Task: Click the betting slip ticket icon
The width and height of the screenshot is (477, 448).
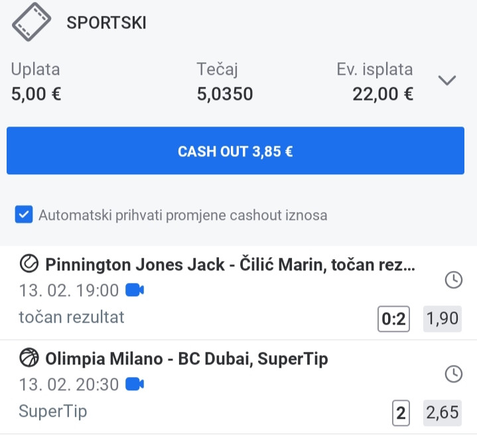Action: pyautogui.click(x=31, y=22)
